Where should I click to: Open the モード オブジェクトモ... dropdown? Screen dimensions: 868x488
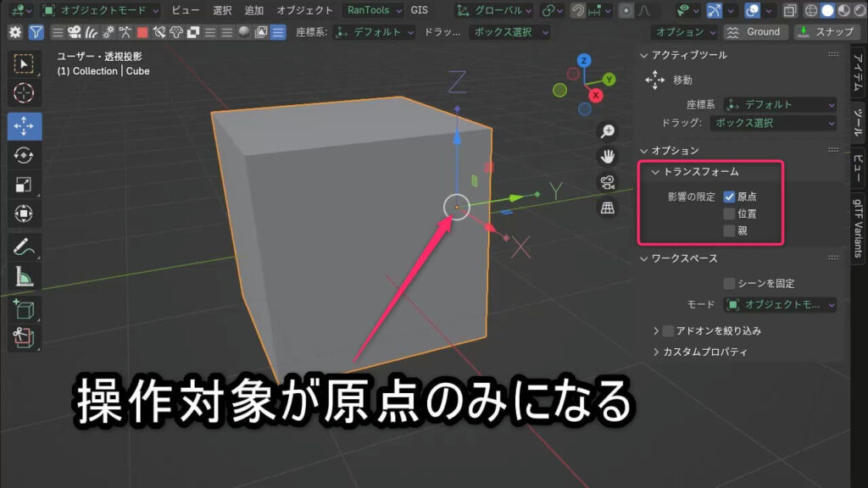coord(780,304)
